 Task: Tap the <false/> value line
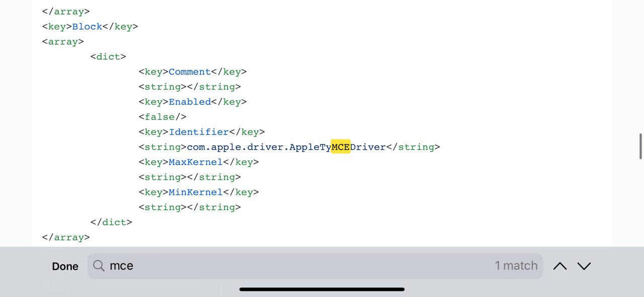(163, 117)
